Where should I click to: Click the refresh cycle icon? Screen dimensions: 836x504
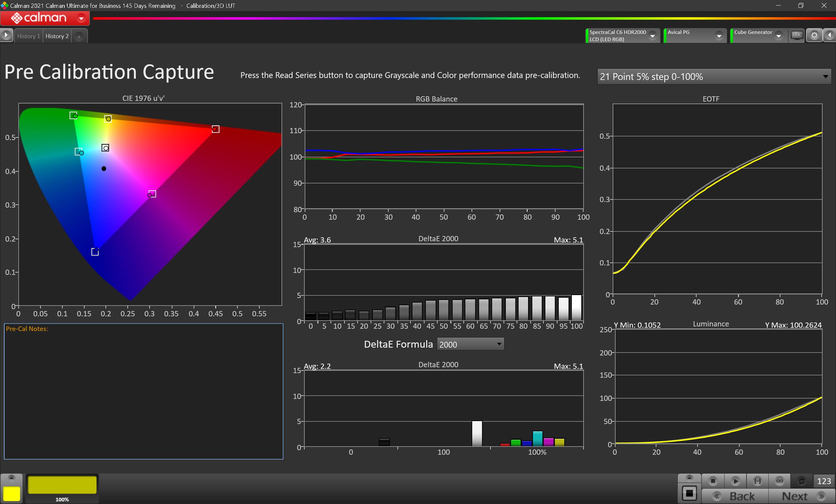[x=801, y=481]
